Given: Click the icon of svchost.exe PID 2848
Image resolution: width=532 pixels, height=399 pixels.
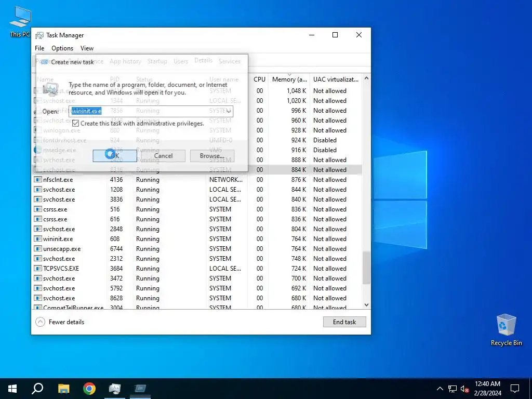Looking at the screenshot, I should tap(38, 229).
